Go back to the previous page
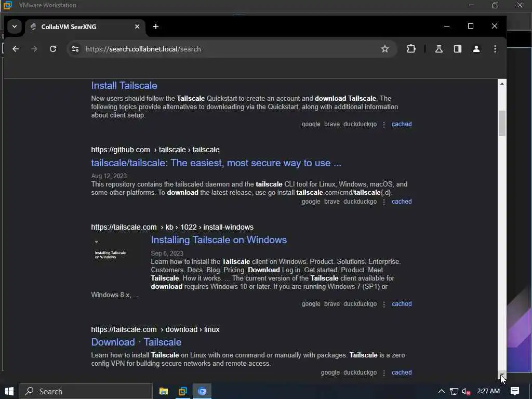Image resolution: width=532 pixels, height=399 pixels. (16, 49)
